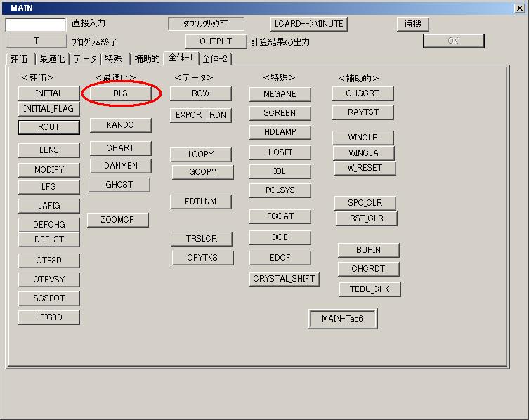Viewport: 529px width, 420px height.
Task: Click the ダブルクリック可 button
Action: point(206,24)
